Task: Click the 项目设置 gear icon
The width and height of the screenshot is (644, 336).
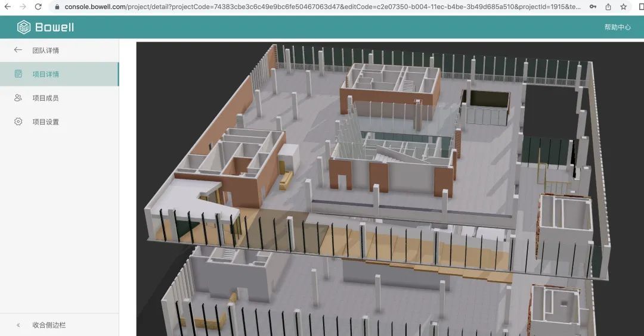Action: click(18, 122)
